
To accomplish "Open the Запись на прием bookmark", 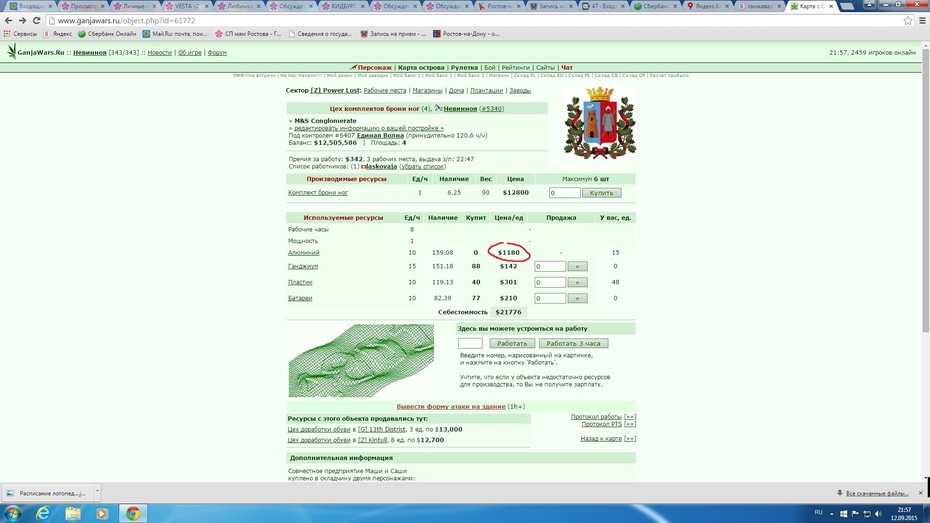I will [393, 34].
